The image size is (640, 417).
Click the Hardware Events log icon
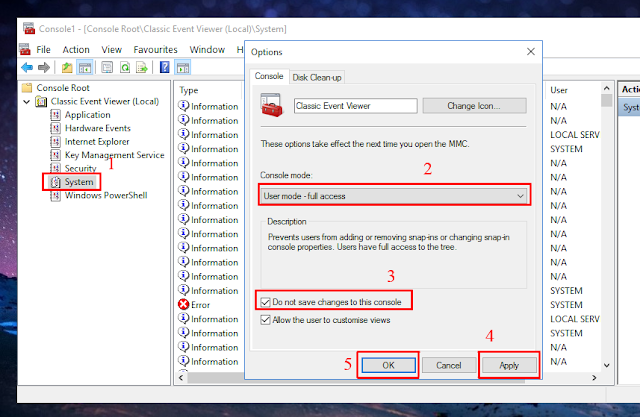pyautogui.click(x=56, y=128)
